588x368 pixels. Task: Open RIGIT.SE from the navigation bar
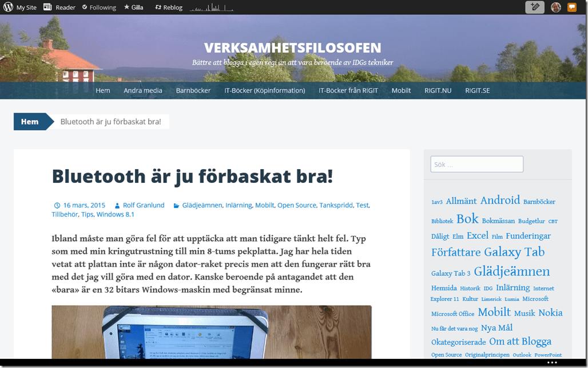click(477, 90)
